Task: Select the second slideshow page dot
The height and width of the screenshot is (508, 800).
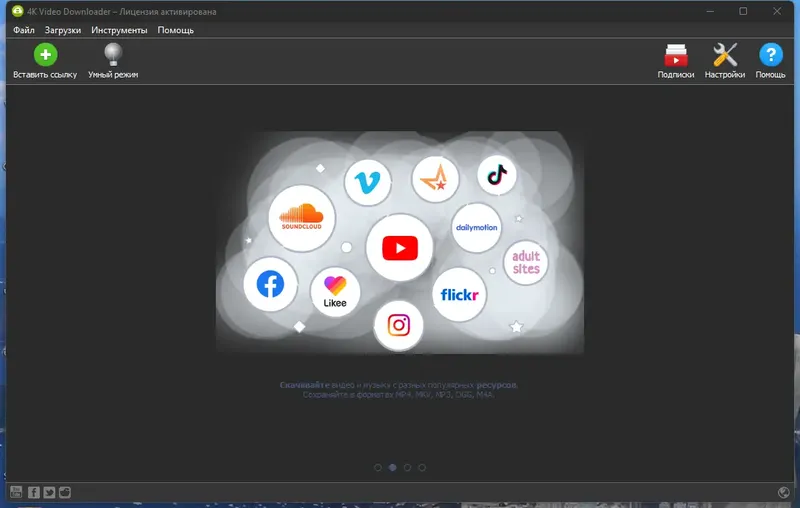Action: pyautogui.click(x=392, y=467)
